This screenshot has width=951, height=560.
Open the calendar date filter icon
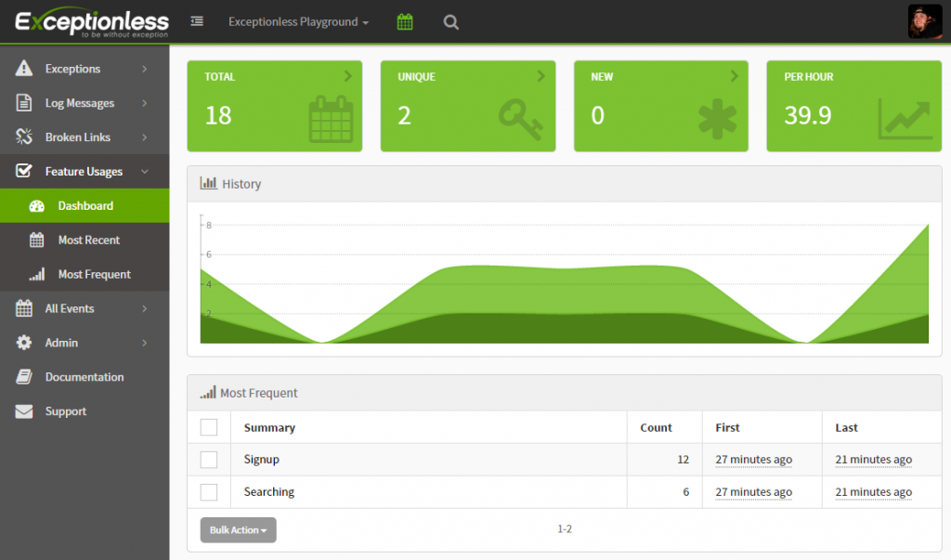[405, 21]
